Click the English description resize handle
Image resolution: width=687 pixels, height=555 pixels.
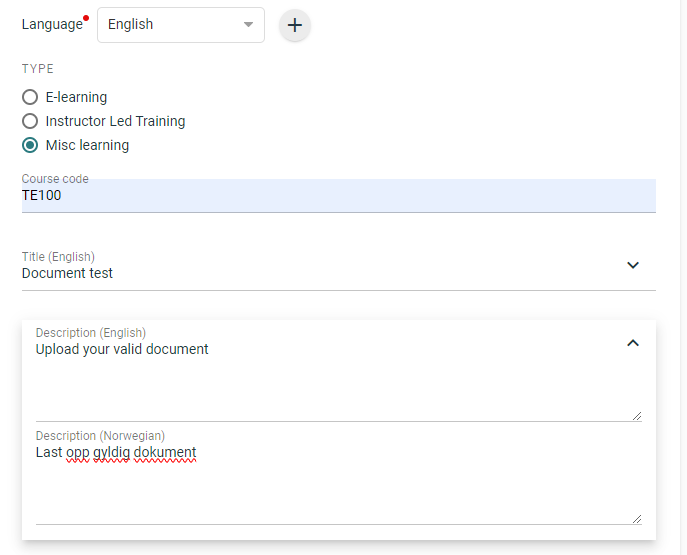637,416
